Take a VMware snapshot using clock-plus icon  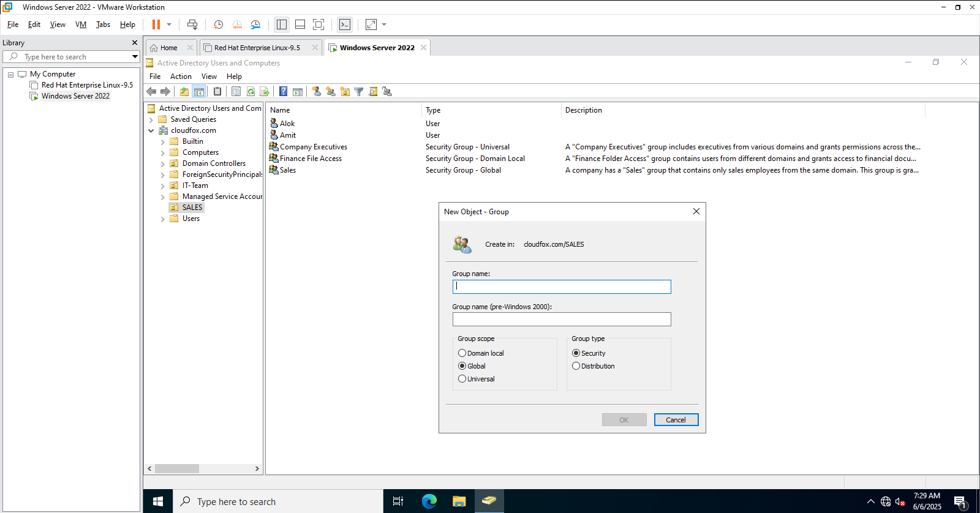tap(218, 24)
